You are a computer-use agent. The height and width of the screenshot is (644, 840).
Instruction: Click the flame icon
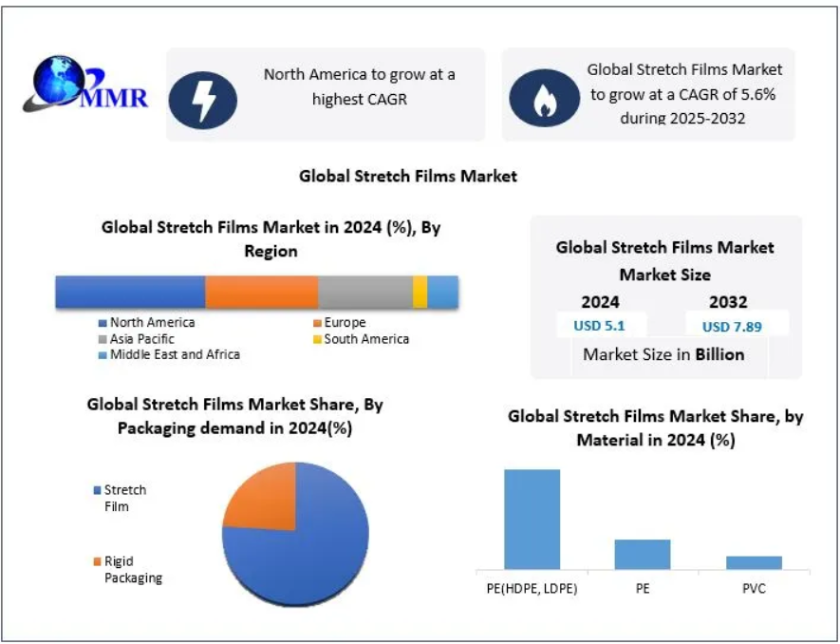[543, 98]
